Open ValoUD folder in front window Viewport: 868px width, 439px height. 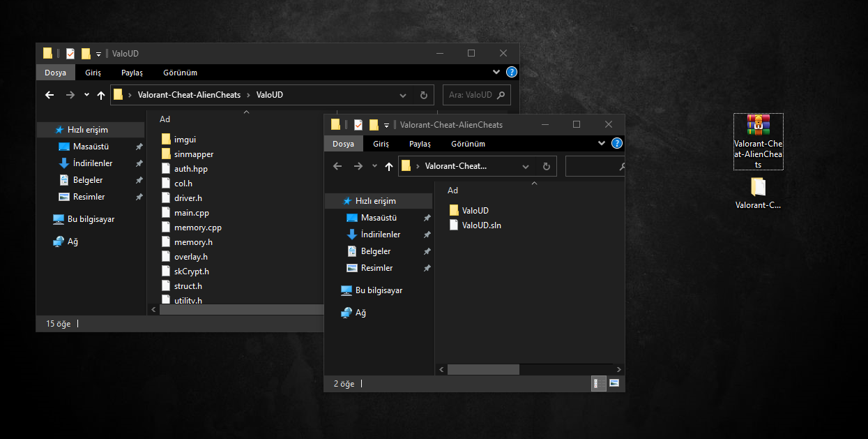pyautogui.click(x=469, y=210)
